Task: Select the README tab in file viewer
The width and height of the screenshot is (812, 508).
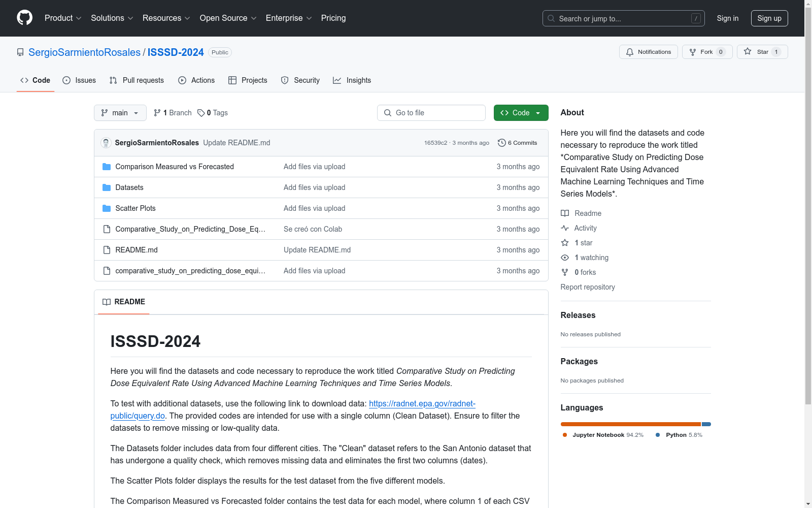Action: click(124, 302)
